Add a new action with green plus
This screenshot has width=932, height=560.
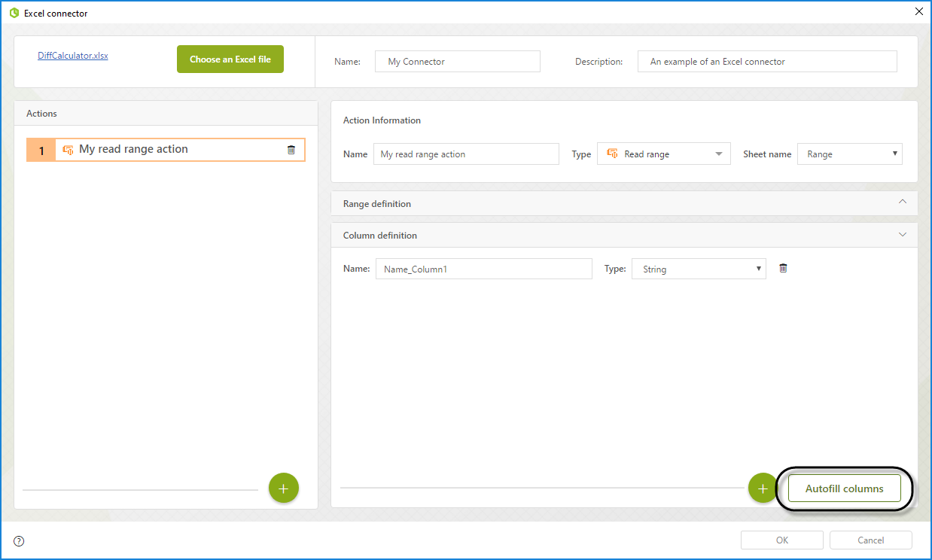[x=283, y=488]
